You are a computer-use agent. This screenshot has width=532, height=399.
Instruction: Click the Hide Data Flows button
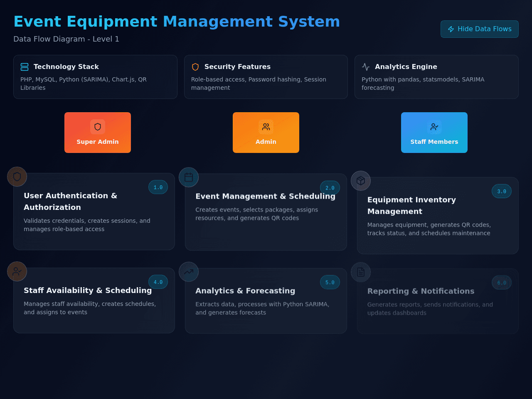pyautogui.click(x=479, y=29)
